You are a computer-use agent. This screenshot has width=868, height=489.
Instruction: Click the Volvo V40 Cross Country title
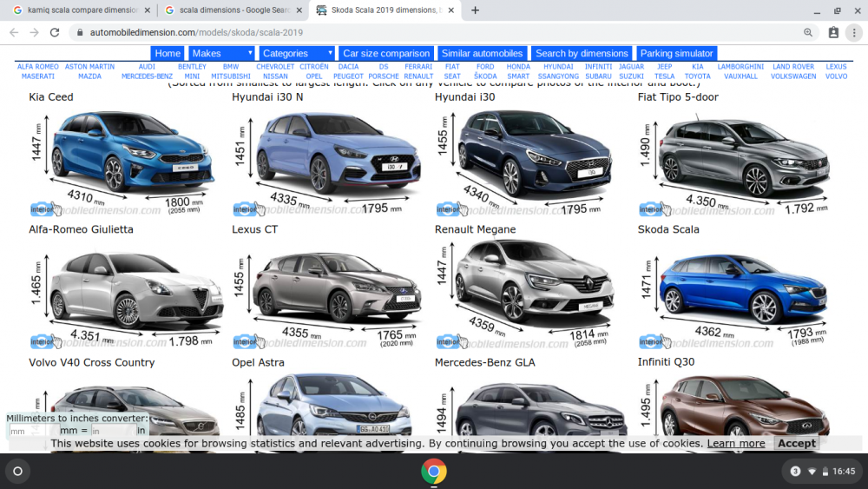[x=91, y=362]
